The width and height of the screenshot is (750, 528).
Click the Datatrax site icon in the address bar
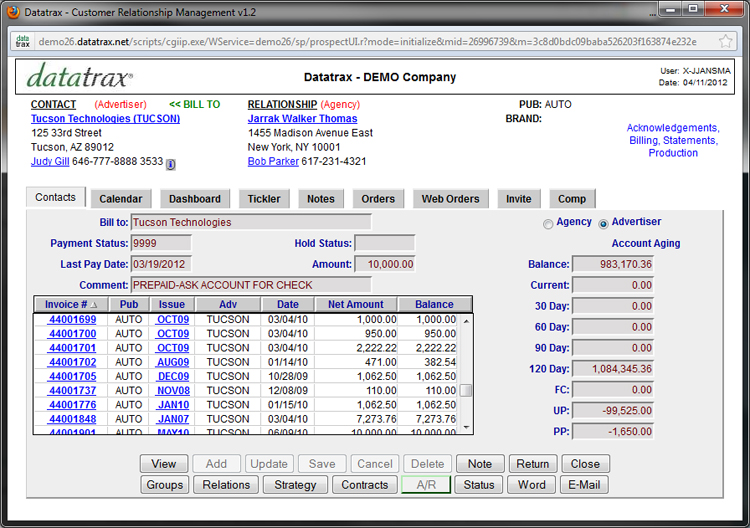[x=22, y=42]
